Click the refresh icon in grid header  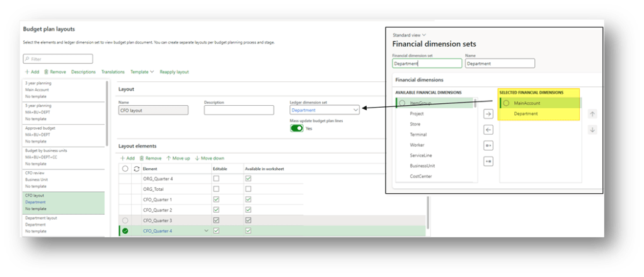(135, 169)
